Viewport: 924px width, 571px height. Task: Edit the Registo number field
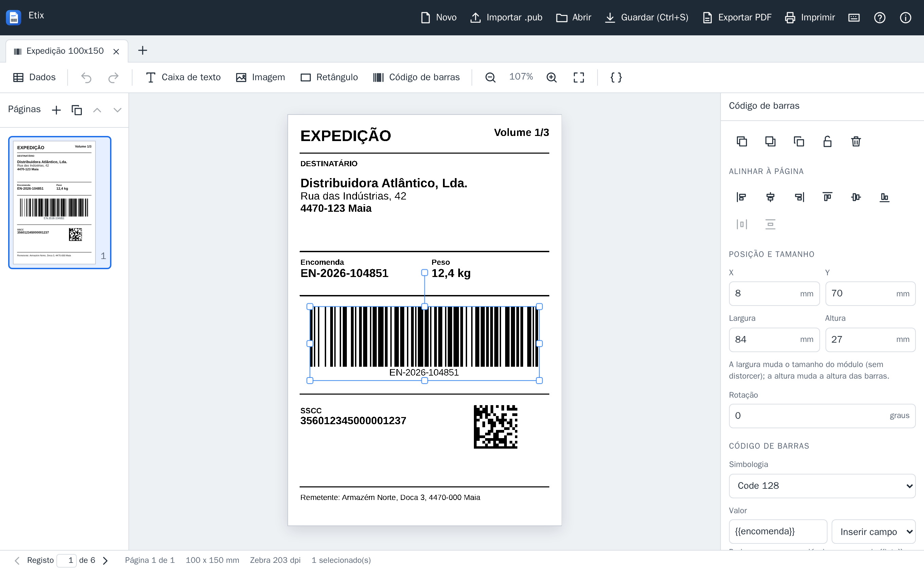(67, 560)
